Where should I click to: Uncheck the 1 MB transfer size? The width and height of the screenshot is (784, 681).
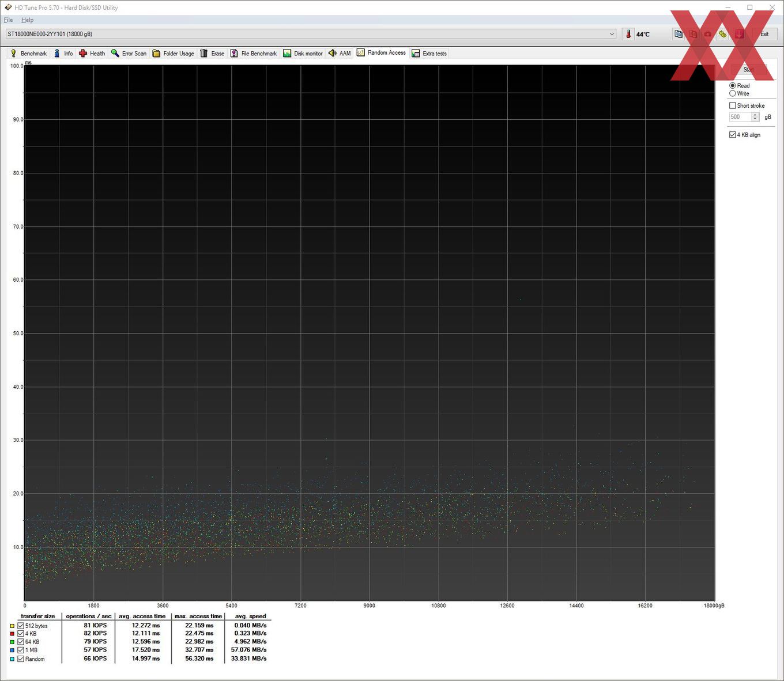click(x=21, y=650)
